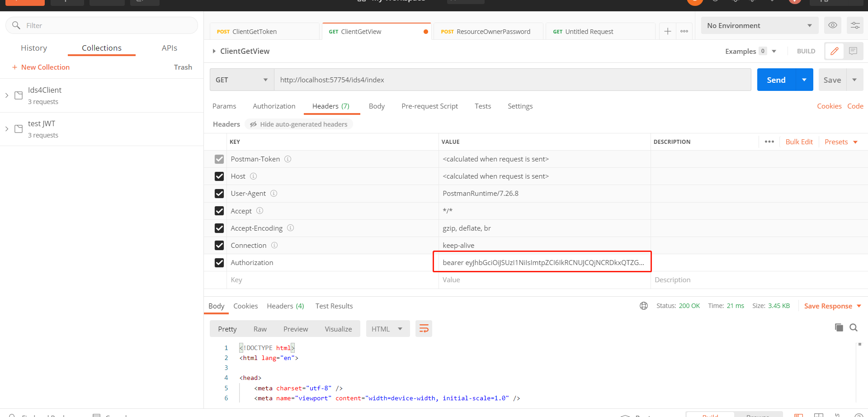The height and width of the screenshot is (417, 868).
Task: Hide auto-generated headers toggle
Action: point(299,124)
